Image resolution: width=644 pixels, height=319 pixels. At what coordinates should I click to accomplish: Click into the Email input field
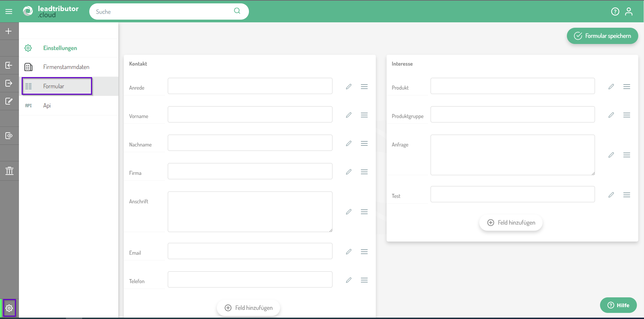[x=250, y=251]
